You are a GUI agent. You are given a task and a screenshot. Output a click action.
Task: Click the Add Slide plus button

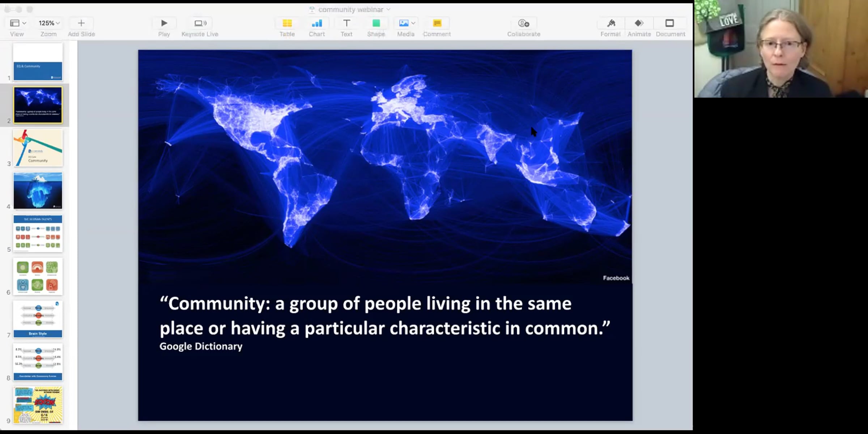pyautogui.click(x=81, y=24)
